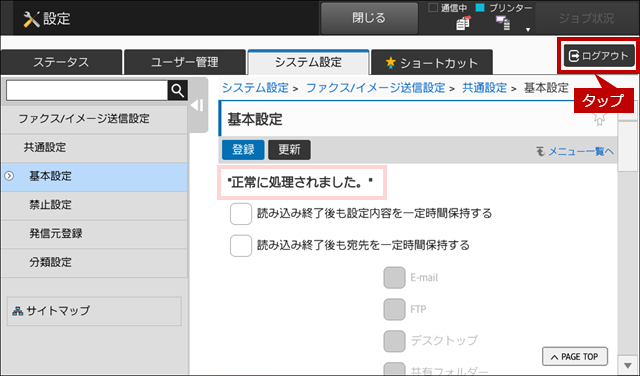The width and height of the screenshot is (640, 376).
Task: Tap the Logout button
Action: (x=599, y=56)
